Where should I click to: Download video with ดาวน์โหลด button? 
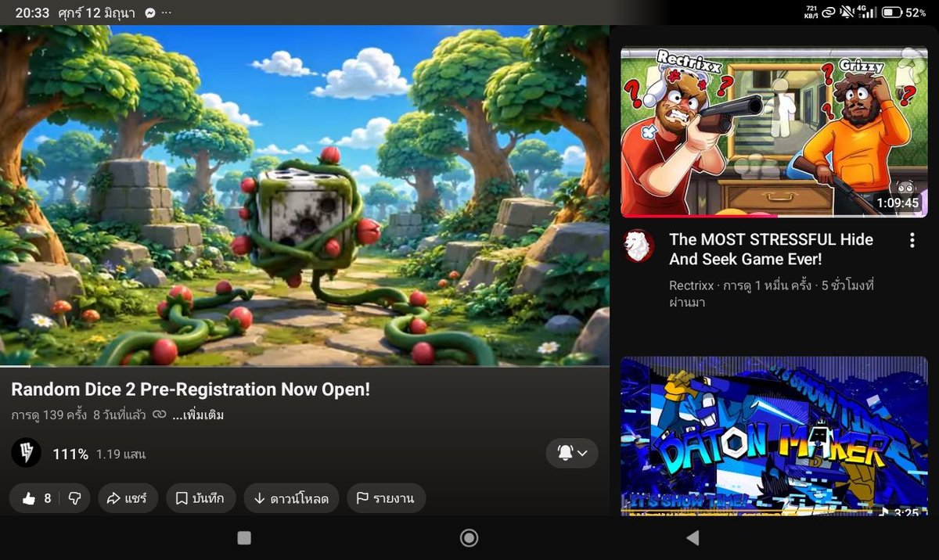[x=291, y=498]
